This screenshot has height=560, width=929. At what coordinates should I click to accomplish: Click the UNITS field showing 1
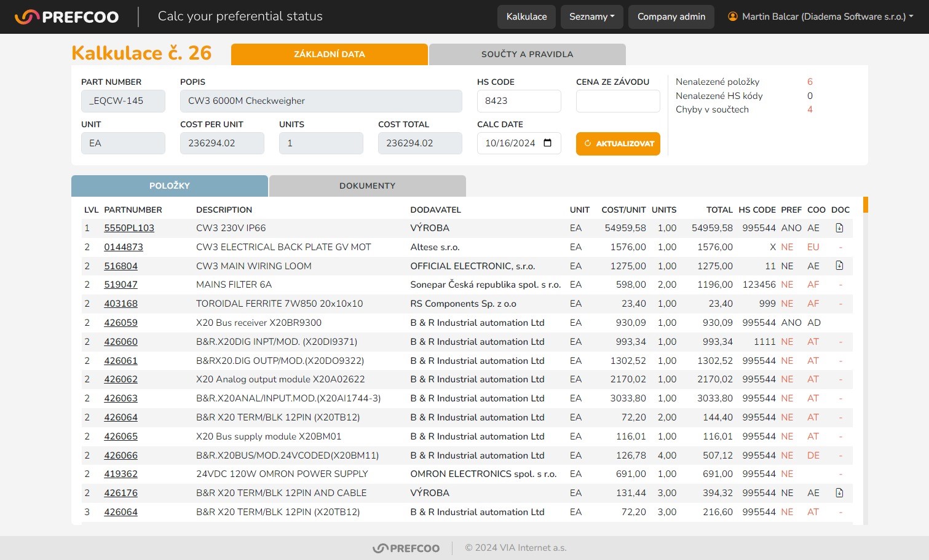tap(321, 143)
